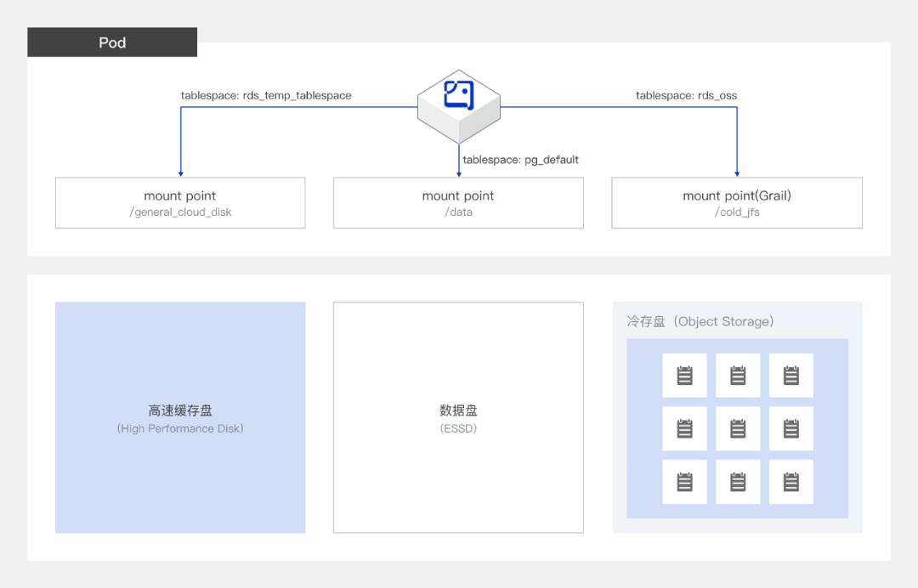
Task: Select the Pod header label
Action: [x=112, y=42]
